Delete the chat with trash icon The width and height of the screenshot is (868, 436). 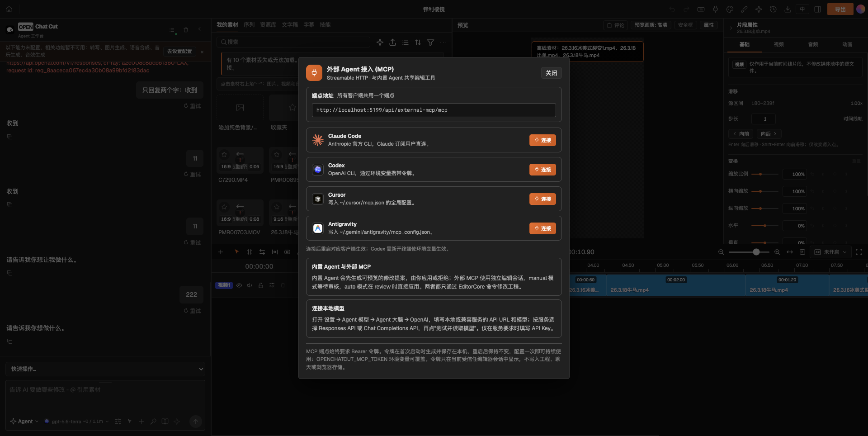pyautogui.click(x=186, y=30)
